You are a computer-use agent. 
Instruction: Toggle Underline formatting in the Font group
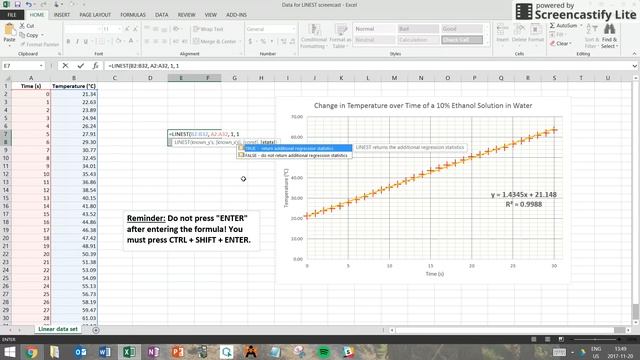click(x=86, y=41)
